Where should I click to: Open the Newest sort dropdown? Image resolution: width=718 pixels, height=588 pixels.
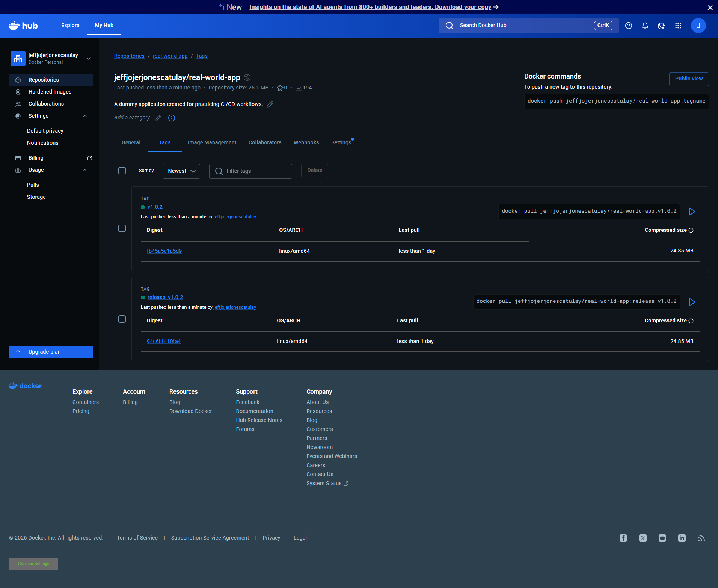click(x=181, y=171)
